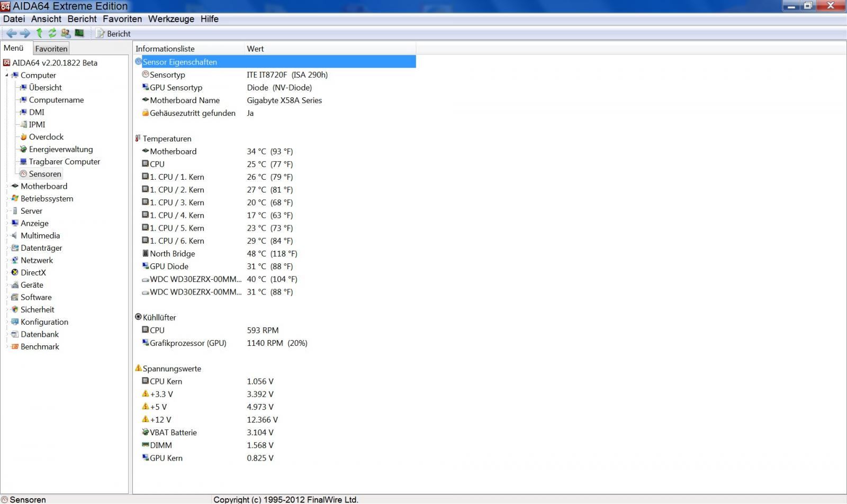Image resolution: width=847 pixels, height=504 pixels.
Task: Expand the DirectX tree node
Action: click(7, 272)
